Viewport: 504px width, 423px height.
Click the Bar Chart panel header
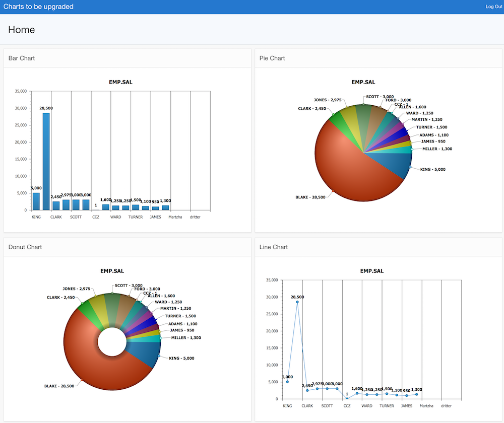pos(22,58)
